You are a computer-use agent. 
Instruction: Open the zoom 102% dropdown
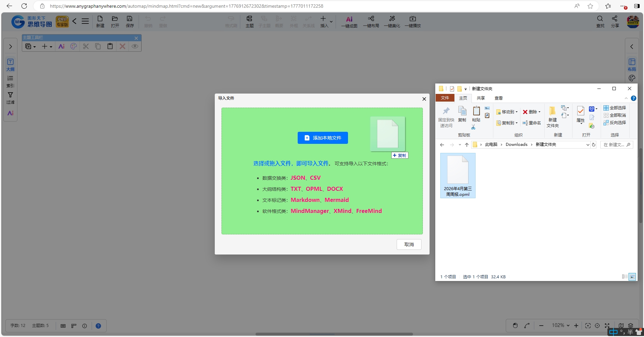[x=561, y=326]
